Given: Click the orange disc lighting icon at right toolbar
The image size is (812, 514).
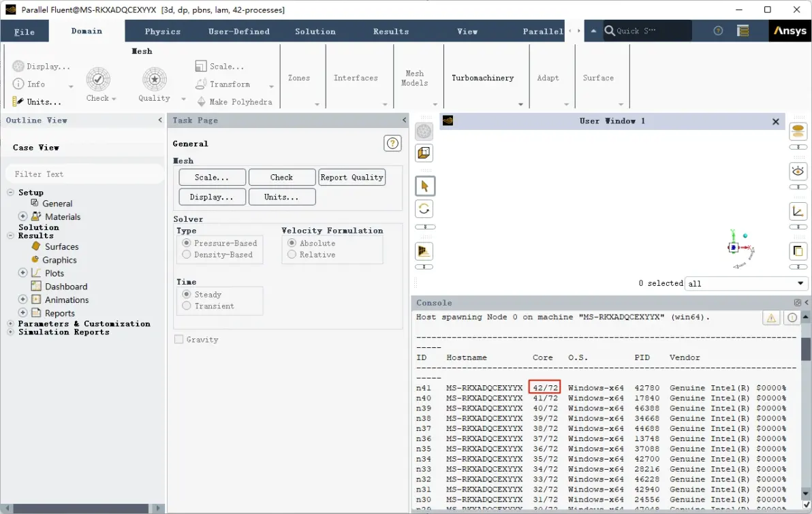Looking at the screenshot, I should 798,131.
